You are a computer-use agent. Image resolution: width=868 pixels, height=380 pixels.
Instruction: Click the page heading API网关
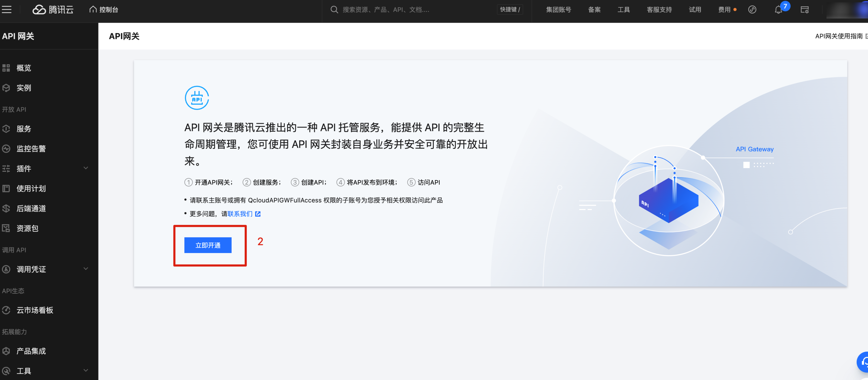pos(124,36)
